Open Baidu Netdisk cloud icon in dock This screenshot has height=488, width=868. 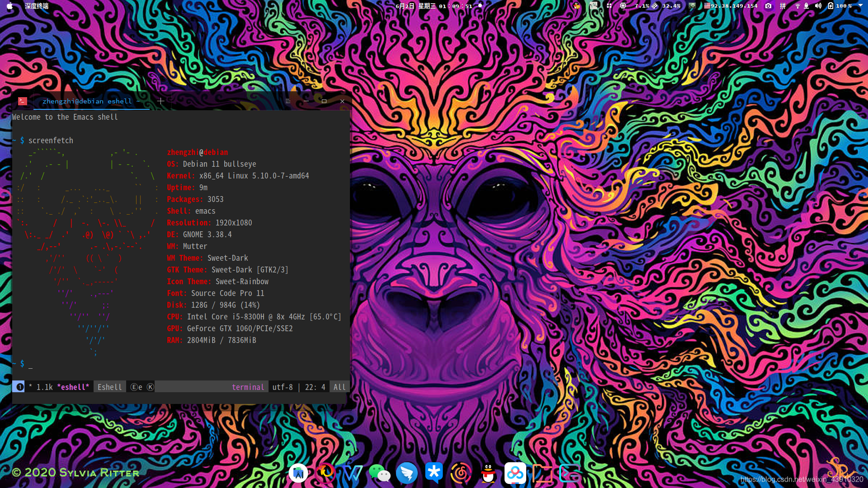click(515, 473)
